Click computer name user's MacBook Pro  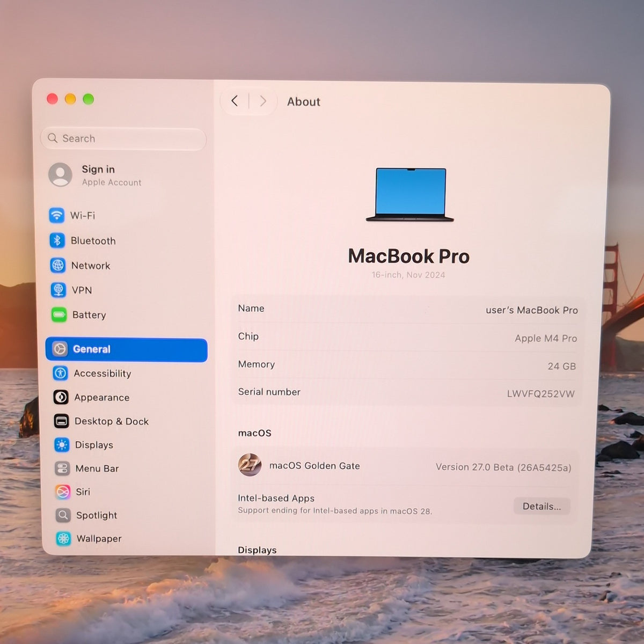[x=532, y=310]
